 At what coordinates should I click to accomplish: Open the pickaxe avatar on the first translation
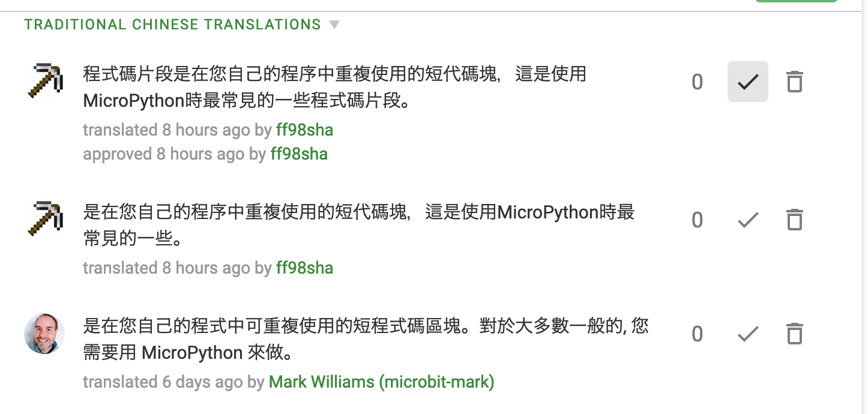(44, 82)
